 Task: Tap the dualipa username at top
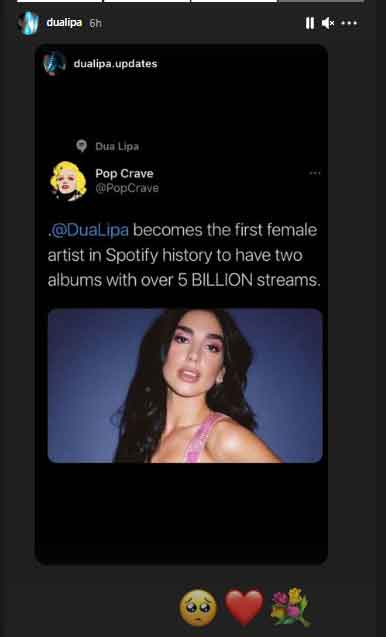[64, 23]
